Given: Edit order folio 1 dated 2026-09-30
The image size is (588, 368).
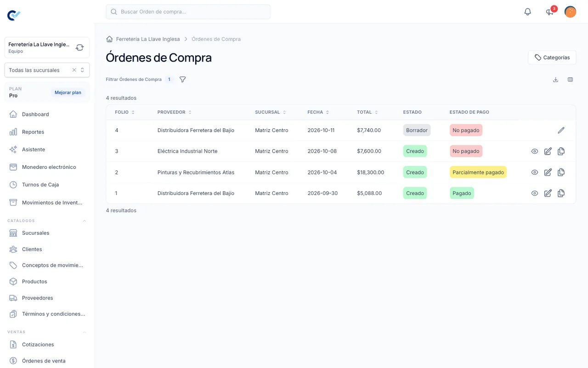Looking at the screenshot, I should (548, 193).
